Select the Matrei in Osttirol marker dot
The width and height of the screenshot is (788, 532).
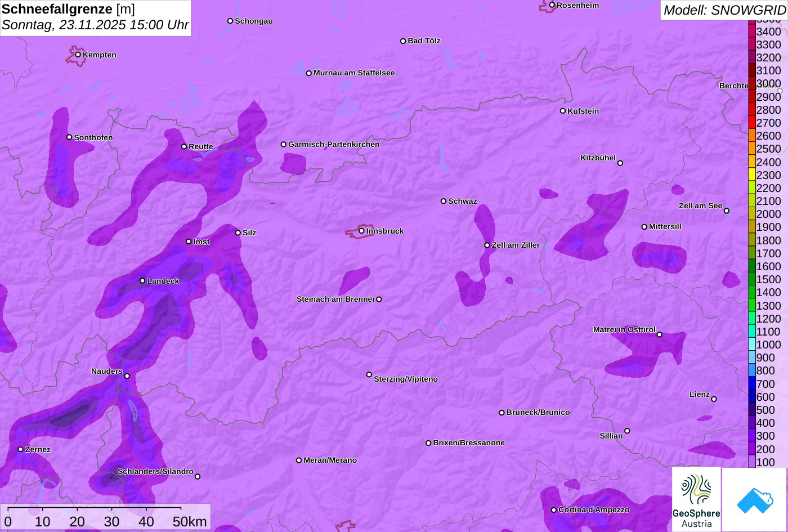(660, 334)
